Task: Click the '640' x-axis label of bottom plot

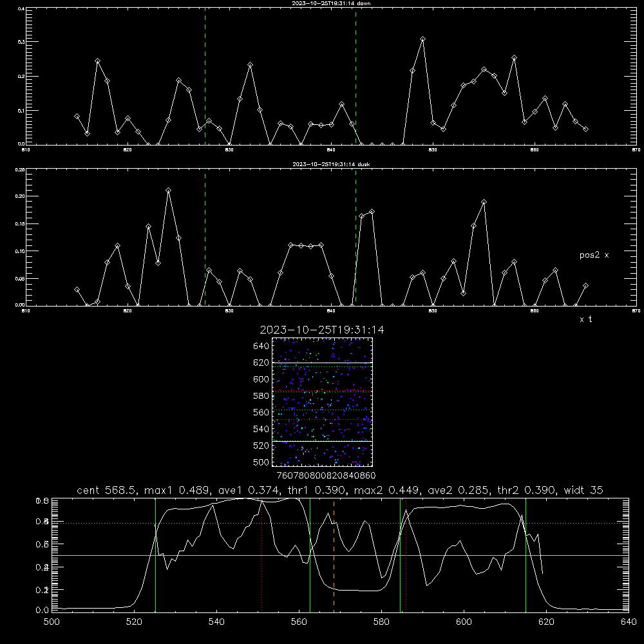Action: [629, 622]
